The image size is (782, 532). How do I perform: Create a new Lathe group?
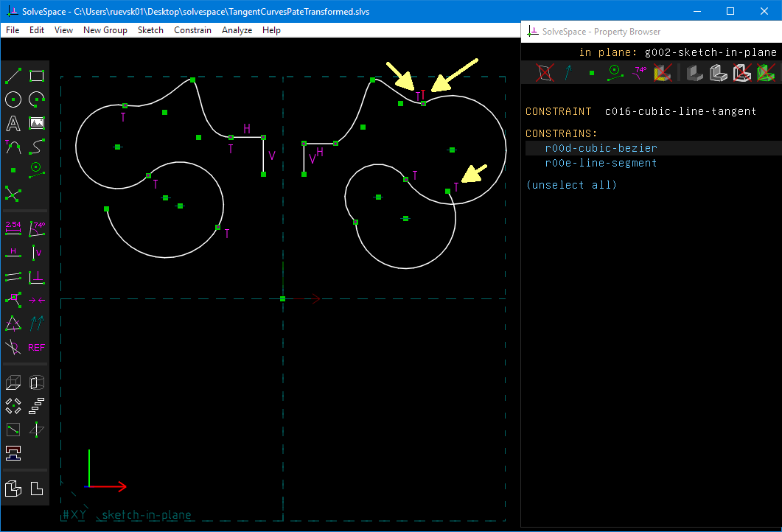pos(37,382)
